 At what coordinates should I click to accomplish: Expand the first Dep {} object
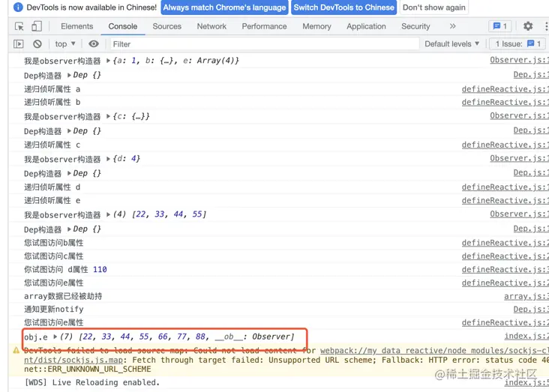point(69,75)
